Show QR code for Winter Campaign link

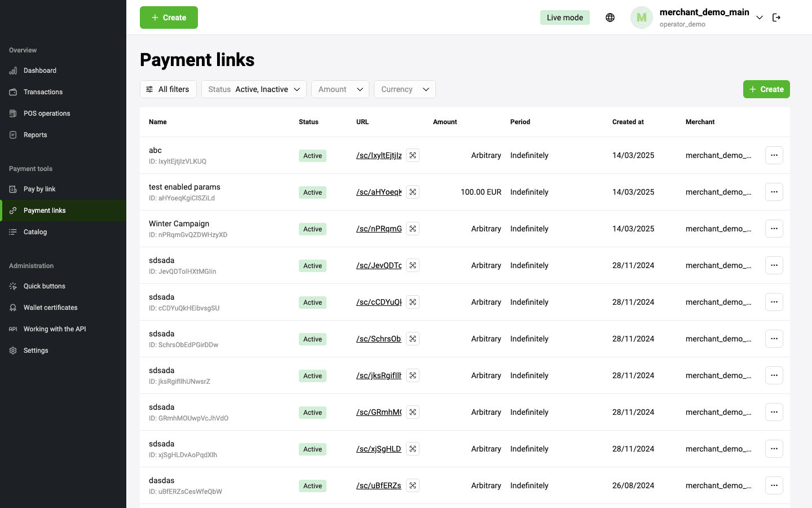[x=413, y=229]
